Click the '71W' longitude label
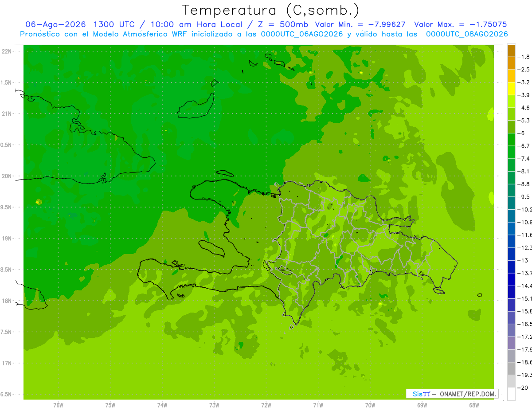Viewport: 532px width, 411px height. (318, 405)
